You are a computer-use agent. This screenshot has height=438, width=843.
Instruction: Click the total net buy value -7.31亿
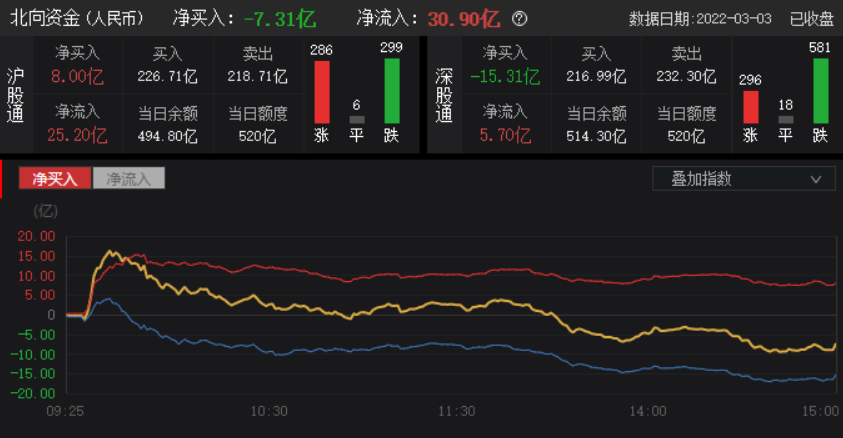(x=280, y=19)
